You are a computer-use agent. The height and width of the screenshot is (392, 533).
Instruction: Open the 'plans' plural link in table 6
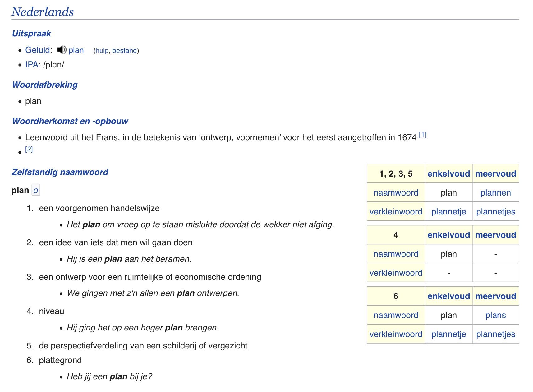(495, 315)
